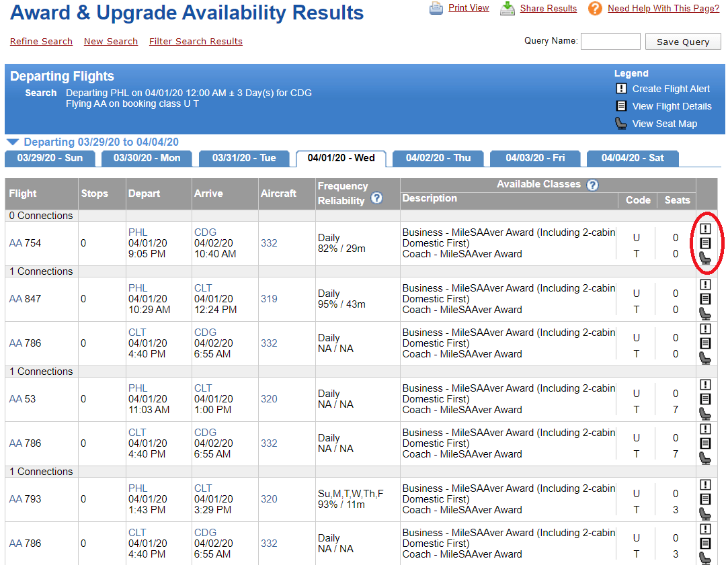Click the 82% / 29m reliability value
The width and height of the screenshot is (728, 565).
point(341,249)
